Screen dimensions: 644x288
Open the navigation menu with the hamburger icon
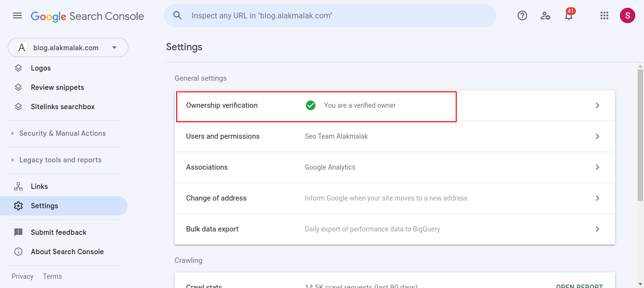[x=17, y=15]
